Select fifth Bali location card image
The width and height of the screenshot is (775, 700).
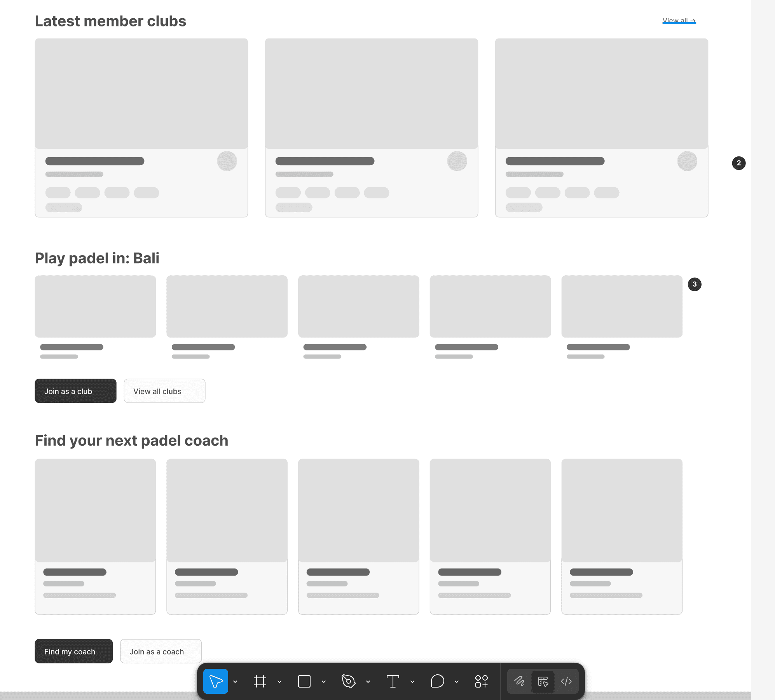[622, 306]
